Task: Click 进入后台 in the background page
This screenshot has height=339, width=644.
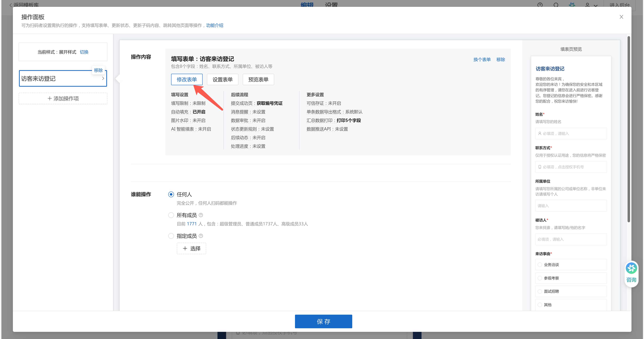Action: 619,5
